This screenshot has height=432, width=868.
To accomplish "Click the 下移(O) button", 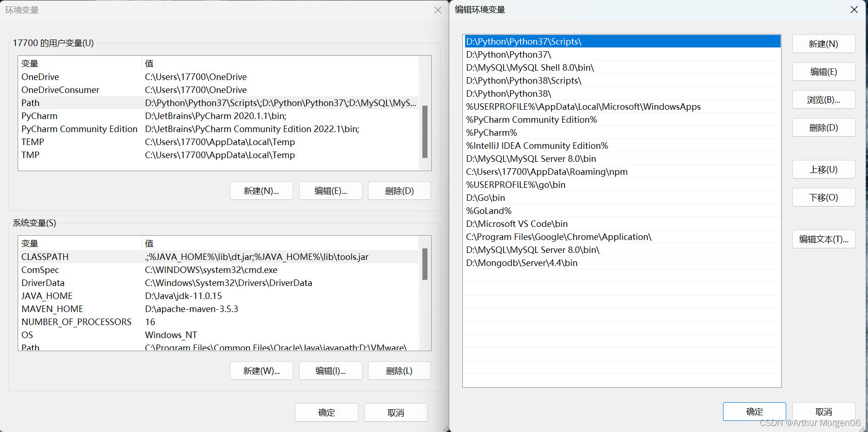I will tap(823, 197).
